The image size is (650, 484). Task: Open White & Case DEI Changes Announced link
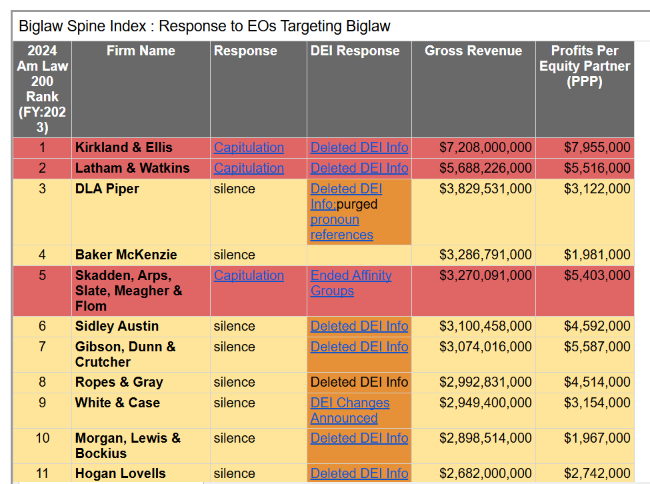point(350,410)
